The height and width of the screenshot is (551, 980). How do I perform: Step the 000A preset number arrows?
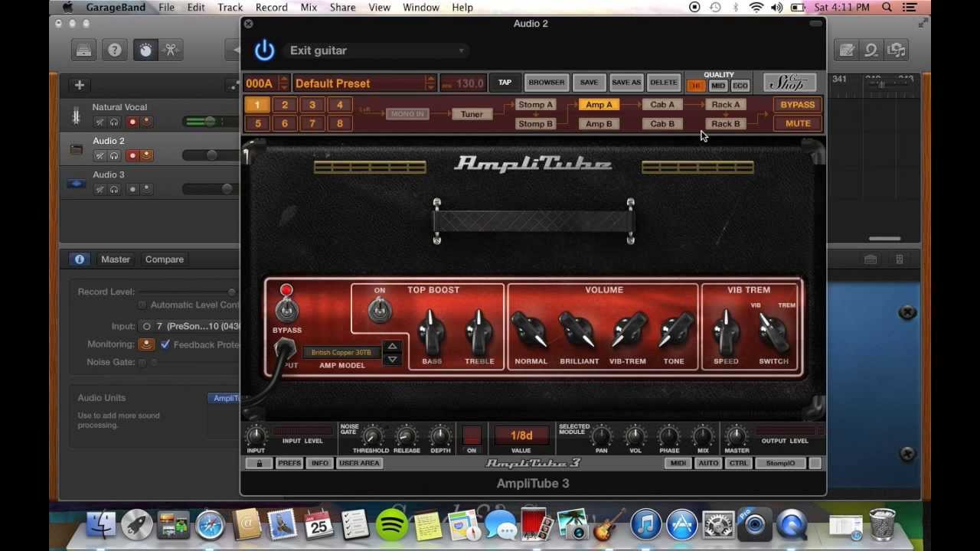pos(283,83)
